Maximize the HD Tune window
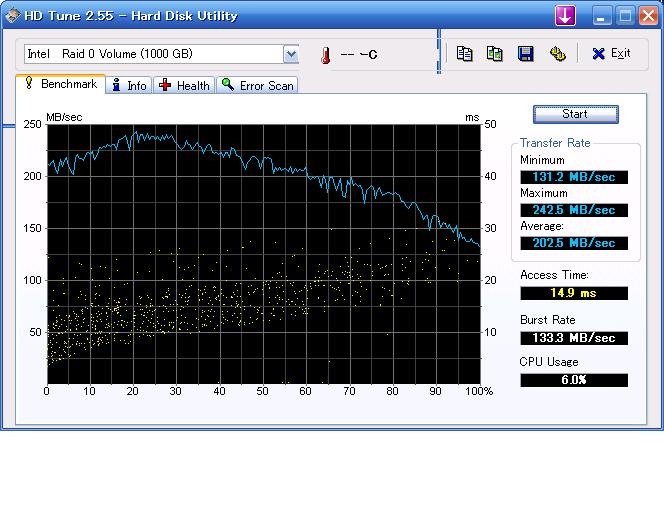 click(625, 16)
